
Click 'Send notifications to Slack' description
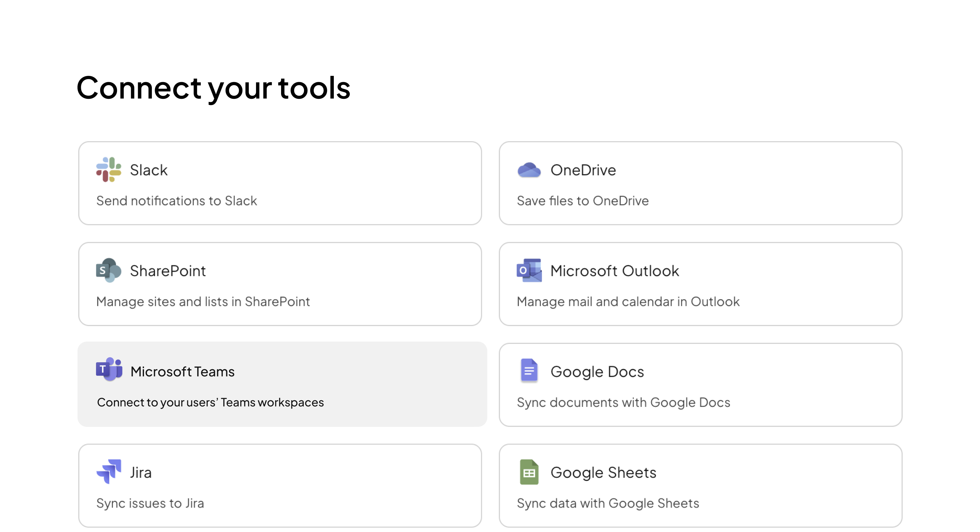[177, 200]
